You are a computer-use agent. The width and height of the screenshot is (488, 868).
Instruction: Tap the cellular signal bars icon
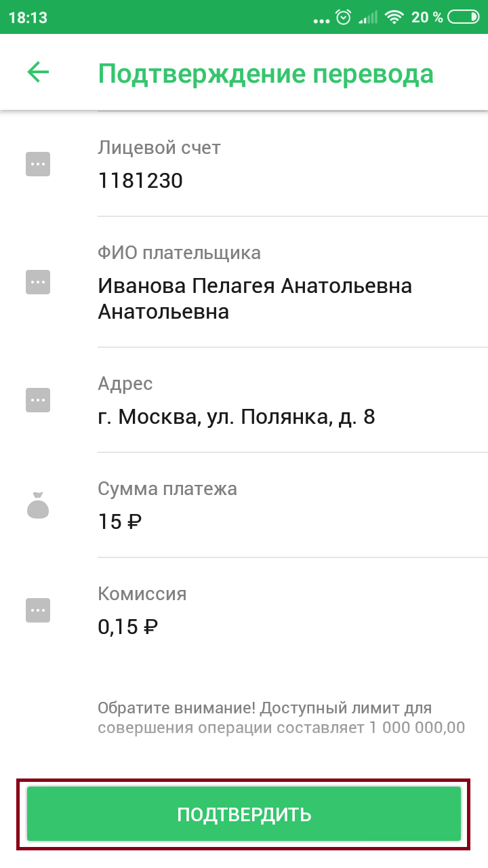[368, 18]
